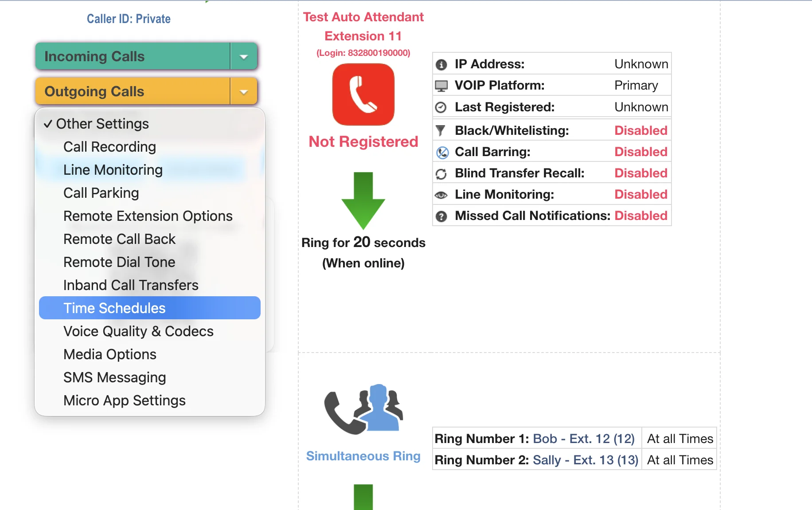812x510 pixels.
Task: Enable Call Barring from Disabled state
Action: click(640, 151)
